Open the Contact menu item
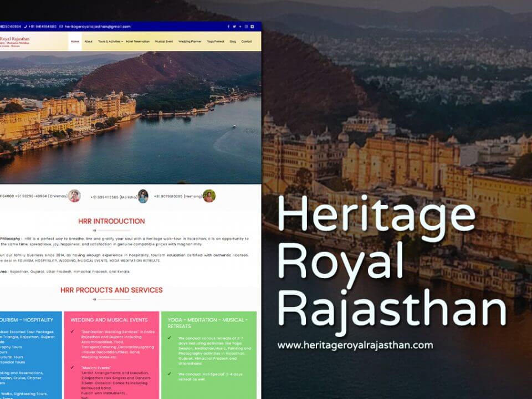532x399 pixels. pos(247,42)
